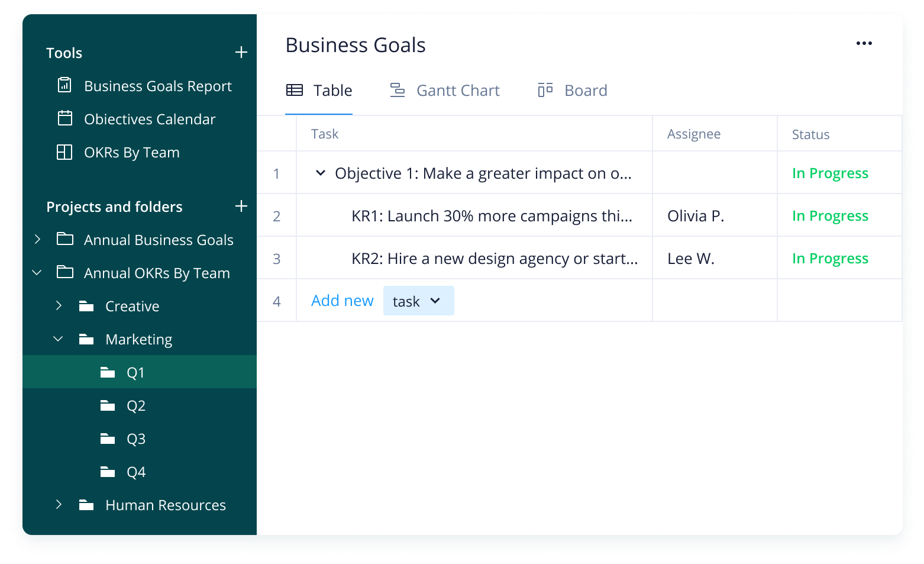Switch to the Board tab
This screenshot has width=924, height=564.
573,90
